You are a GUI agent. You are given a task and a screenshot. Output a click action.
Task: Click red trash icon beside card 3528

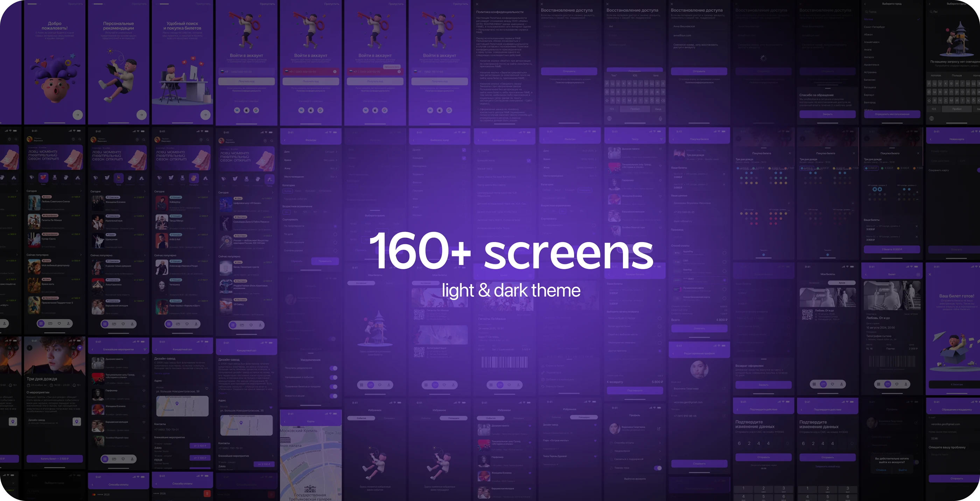[x=207, y=493]
